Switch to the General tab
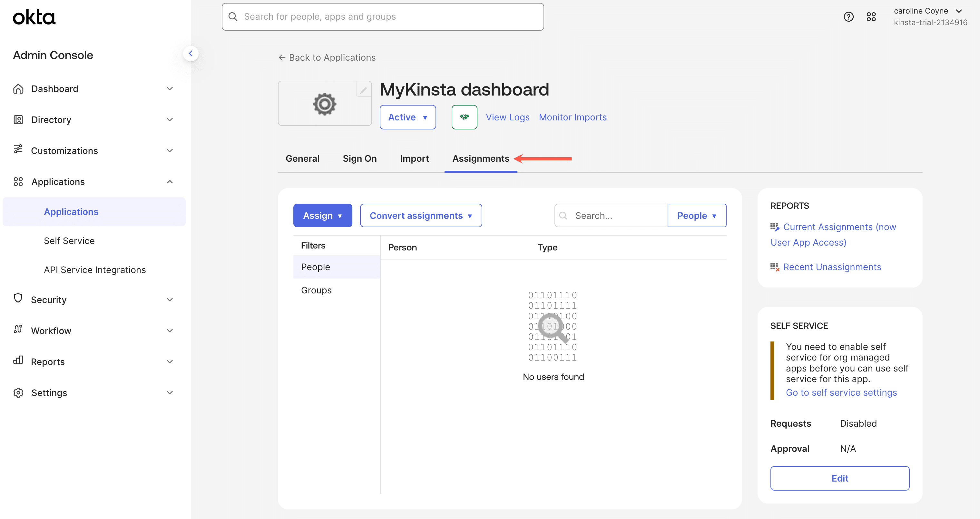The image size is (980, 519). click(302, 158)
